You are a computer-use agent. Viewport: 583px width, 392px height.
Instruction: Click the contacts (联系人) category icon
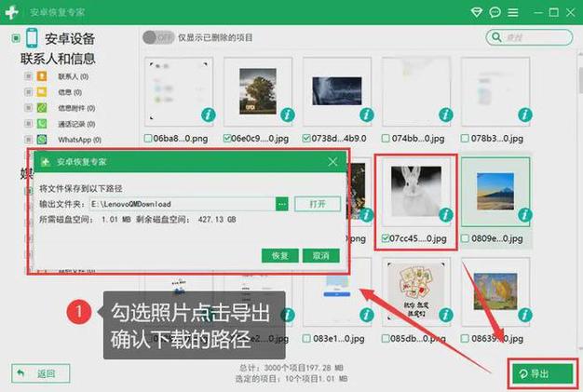pyautogui.click(x=42, y=76)
